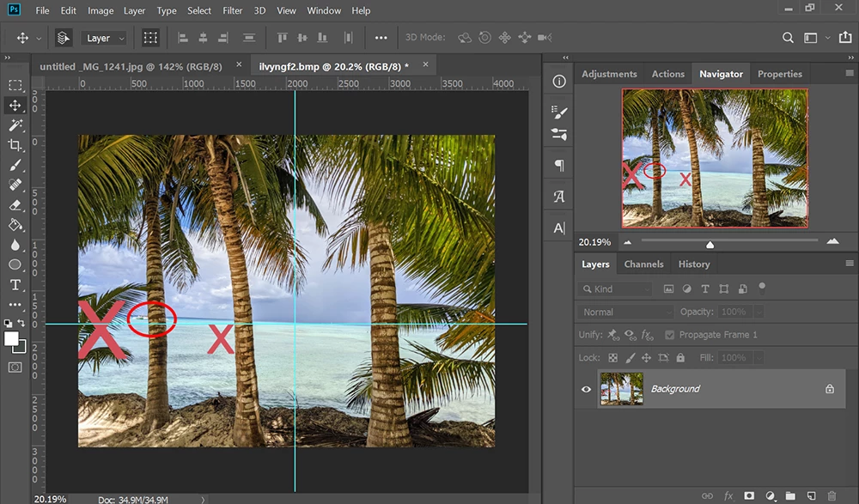Image resolution: width=859 pixels, height=504 pixels.
Task: Hide the Background layer eye icon
Action: [586, 389]
